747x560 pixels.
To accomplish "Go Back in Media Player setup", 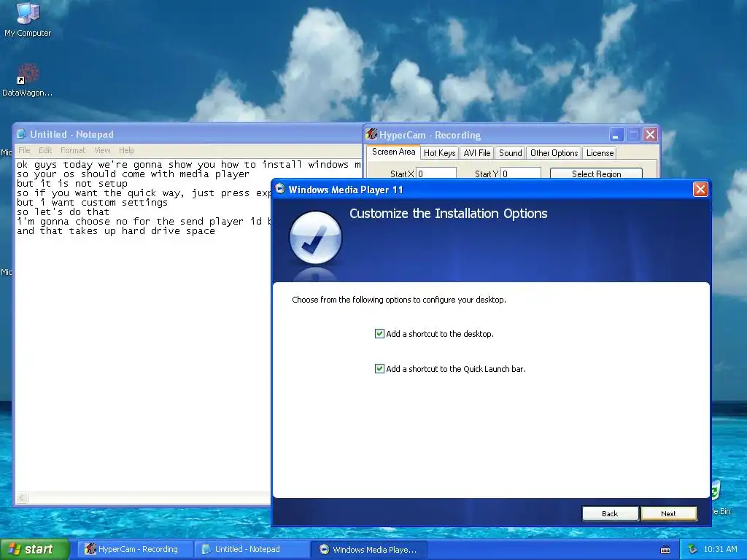I will pos(610,513).
